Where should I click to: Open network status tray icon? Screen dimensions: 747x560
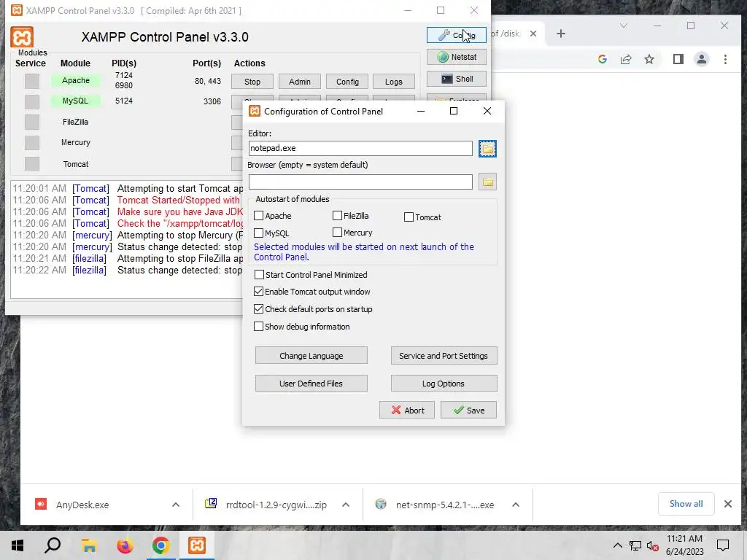635,545
